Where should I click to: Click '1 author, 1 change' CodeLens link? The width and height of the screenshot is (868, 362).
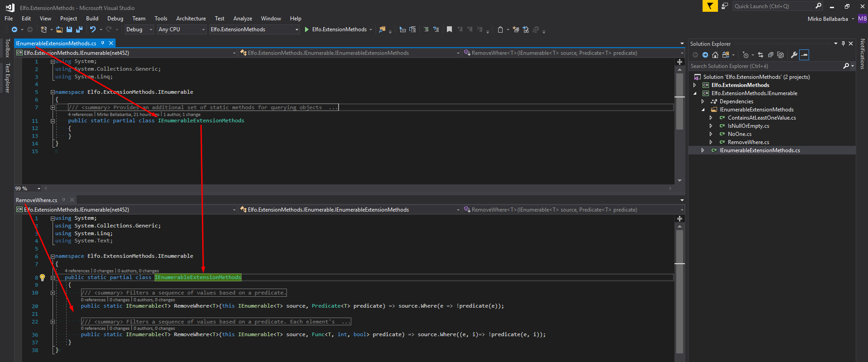pyautogui.click(x=182, y=115)
